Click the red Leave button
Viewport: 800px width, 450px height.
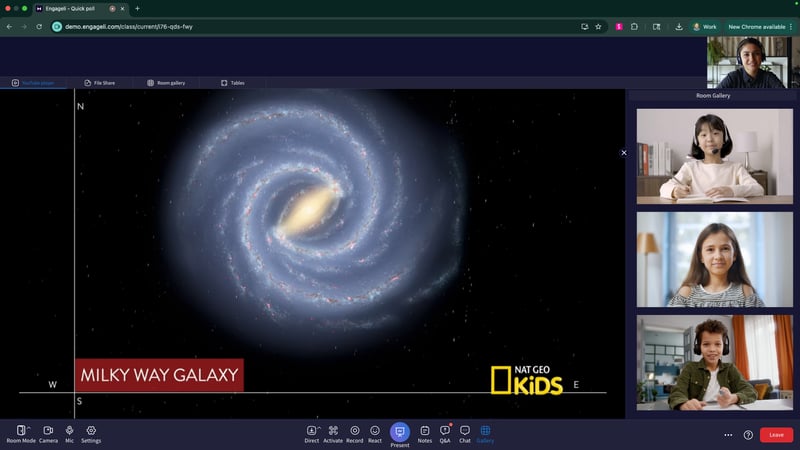coord(776,435)
